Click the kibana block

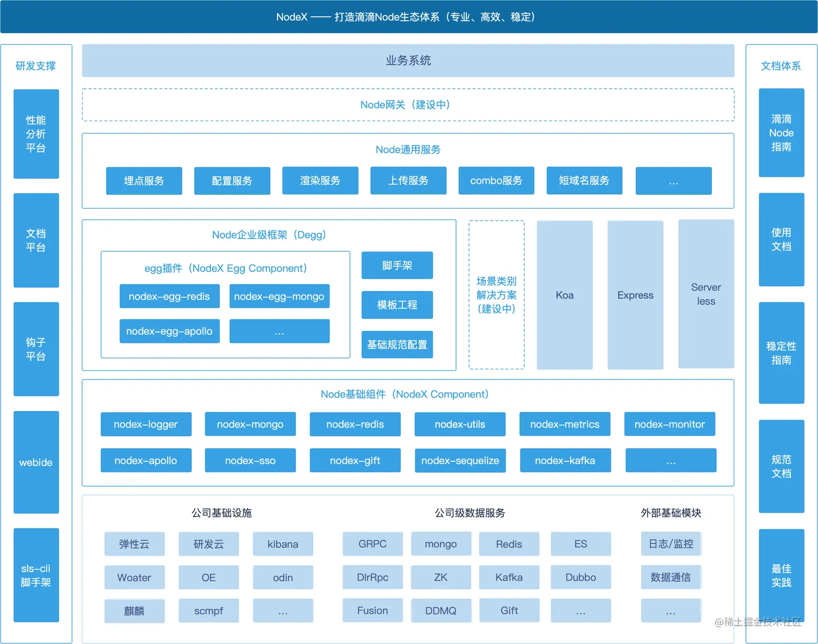(x=283, y=544)
